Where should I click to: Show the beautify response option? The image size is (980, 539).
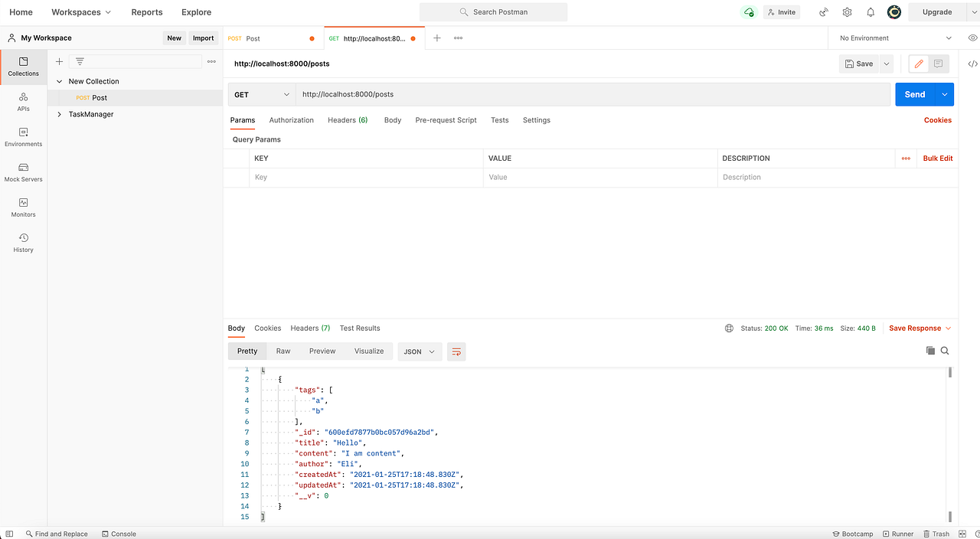tap(456, 351)
